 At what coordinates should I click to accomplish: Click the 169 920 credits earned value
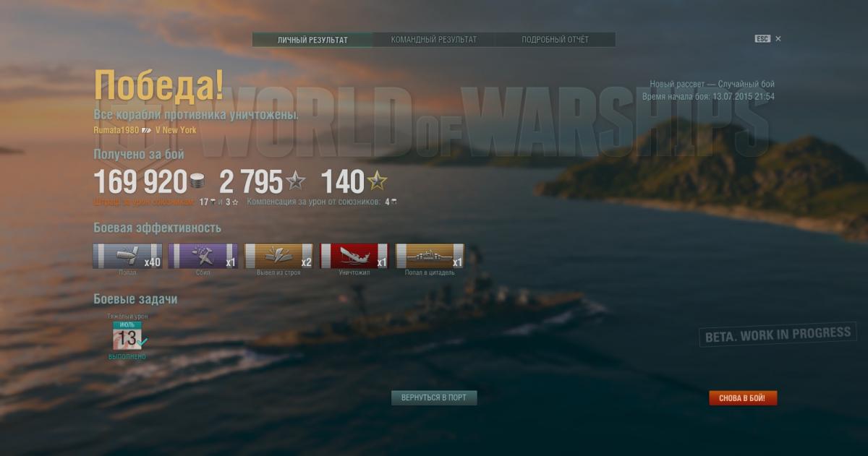click(x=140, y=181)
